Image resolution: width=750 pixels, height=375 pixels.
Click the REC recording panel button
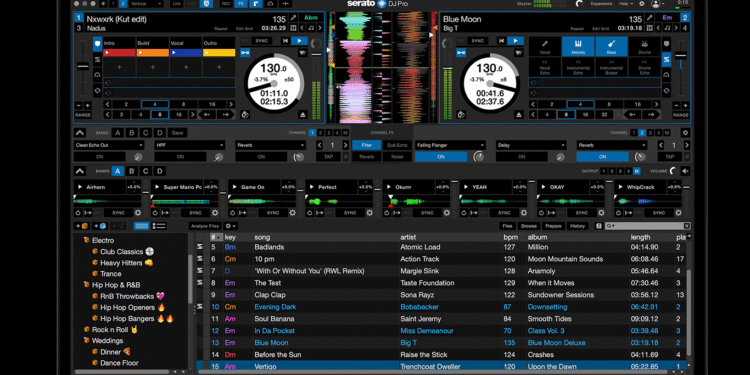click(x=226, y=4)
